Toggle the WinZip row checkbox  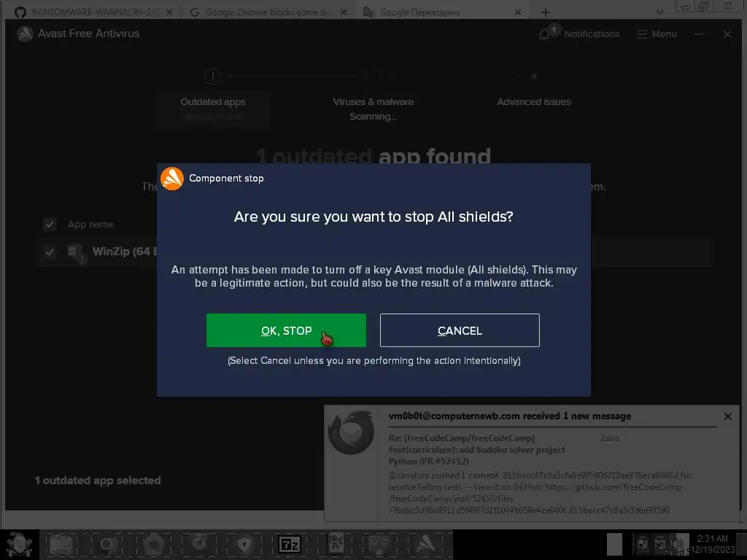click(x=50, y=252)
